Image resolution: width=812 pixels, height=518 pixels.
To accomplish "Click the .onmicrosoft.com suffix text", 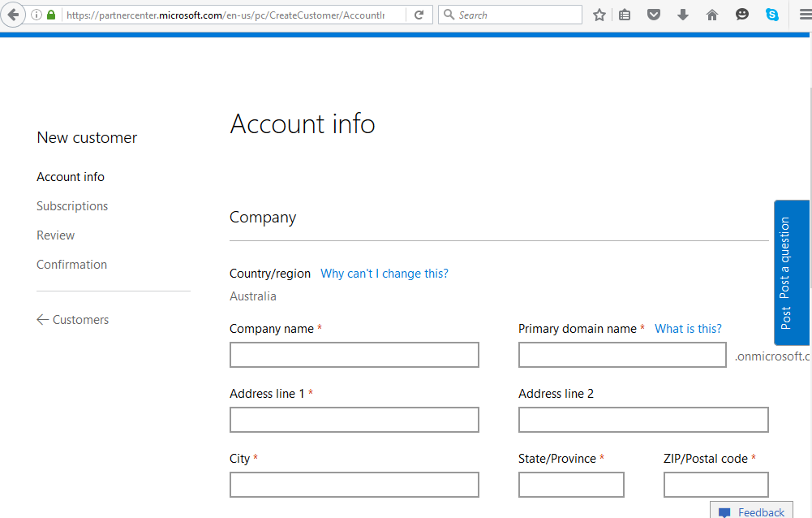I will pyautogui.click(x=772, y=356).
